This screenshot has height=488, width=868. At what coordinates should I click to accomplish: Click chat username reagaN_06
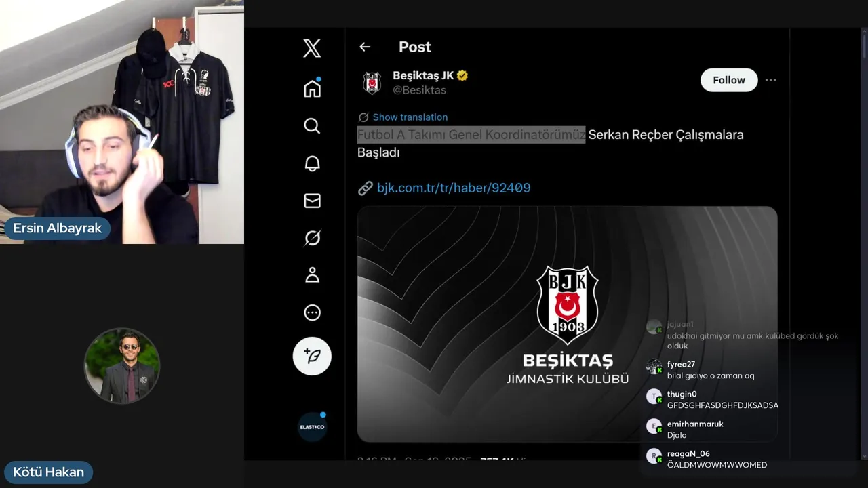click(x=688, y=454)
